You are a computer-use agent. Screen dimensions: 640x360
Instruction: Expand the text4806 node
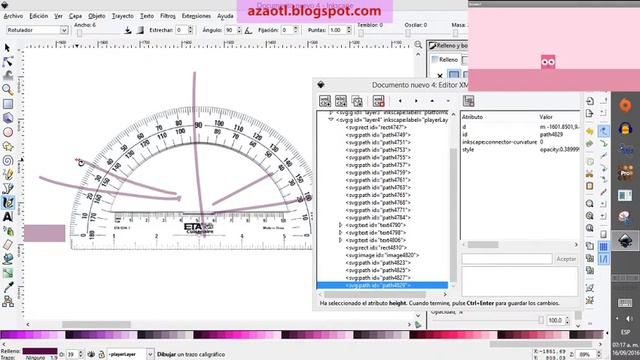[340, 240]
